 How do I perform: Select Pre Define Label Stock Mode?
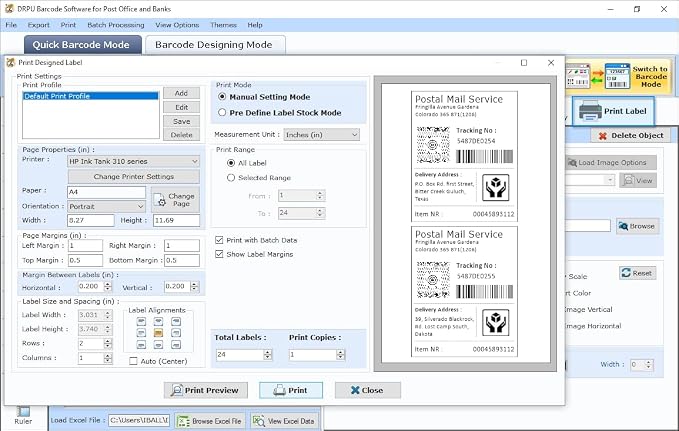[222, 112]
